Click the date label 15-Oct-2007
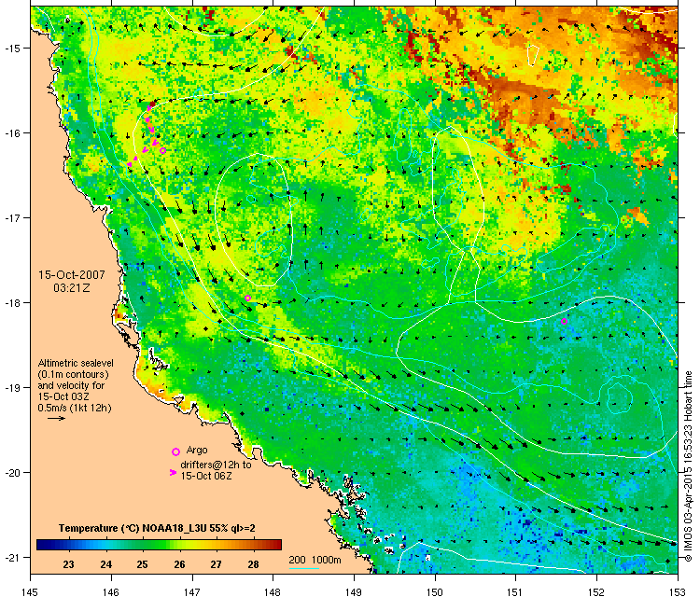 tap(72, 274)
